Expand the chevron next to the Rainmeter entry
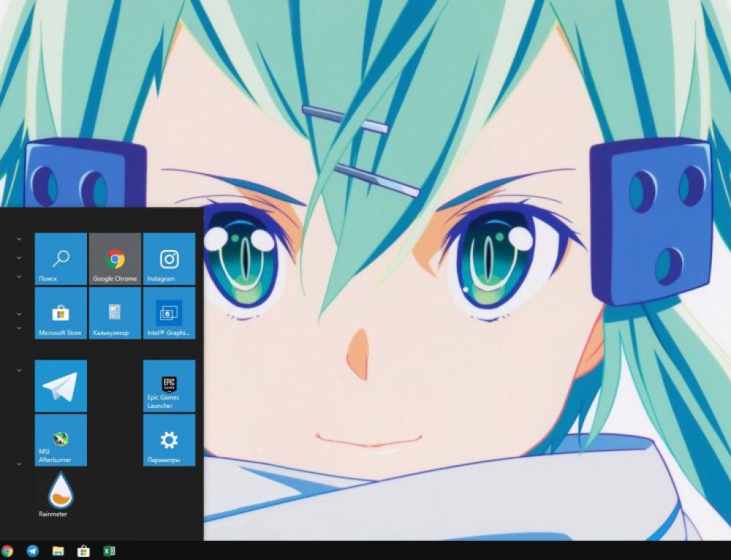Screen dimensions: 731x560 [x=19, y=463]
